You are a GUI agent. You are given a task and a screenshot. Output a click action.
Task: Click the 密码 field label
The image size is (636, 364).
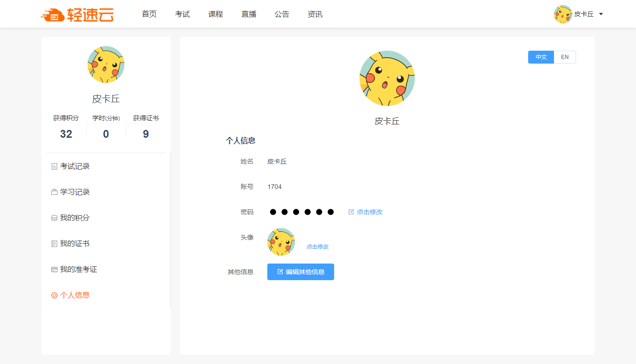click(x=247, y=212)
